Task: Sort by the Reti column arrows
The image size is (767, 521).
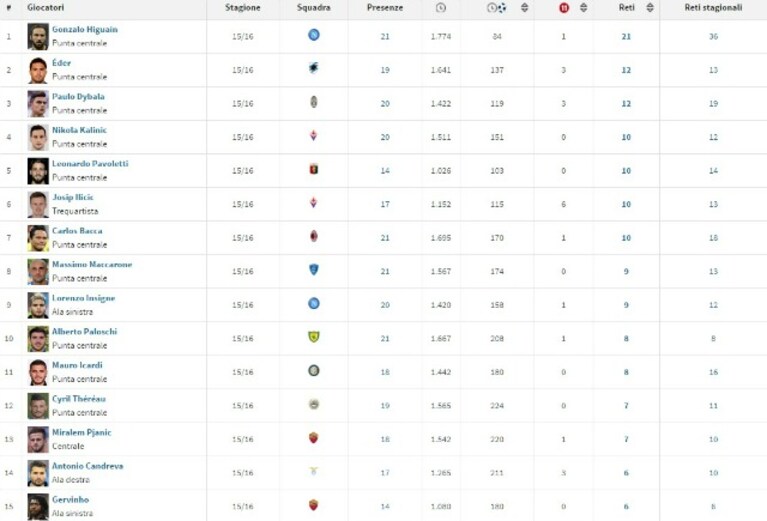Action: tap(650, 7)
